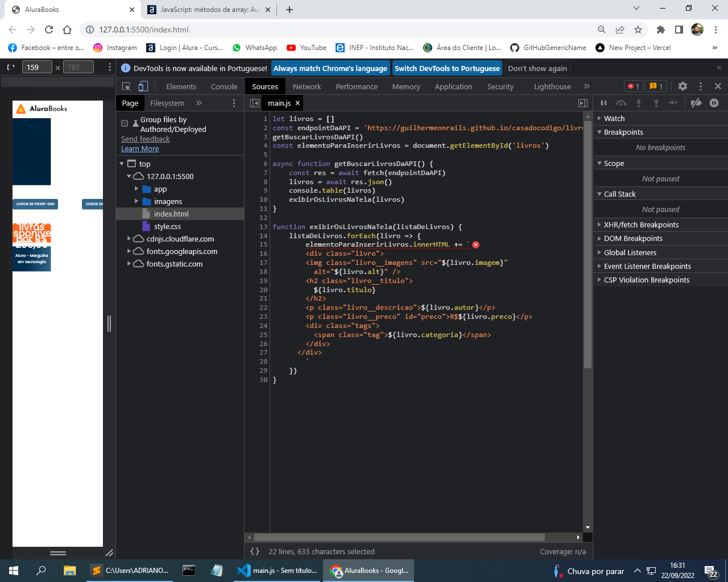Click the step over debugger icon
The image size is (728, 582).
click(x=621, y=103)
